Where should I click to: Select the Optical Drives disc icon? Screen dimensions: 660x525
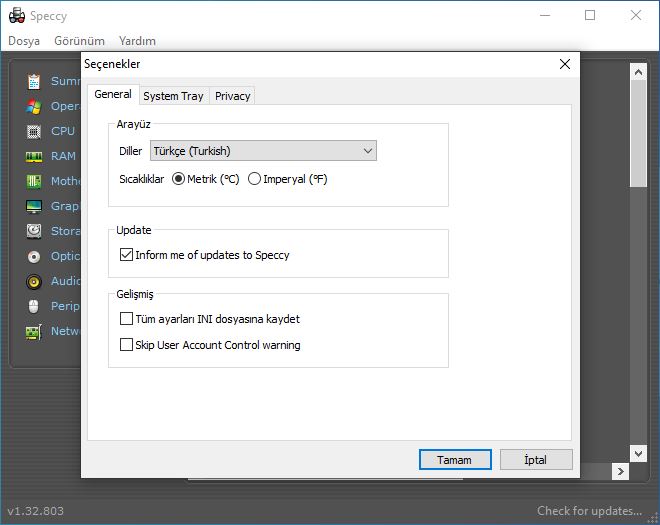[34, 256]
